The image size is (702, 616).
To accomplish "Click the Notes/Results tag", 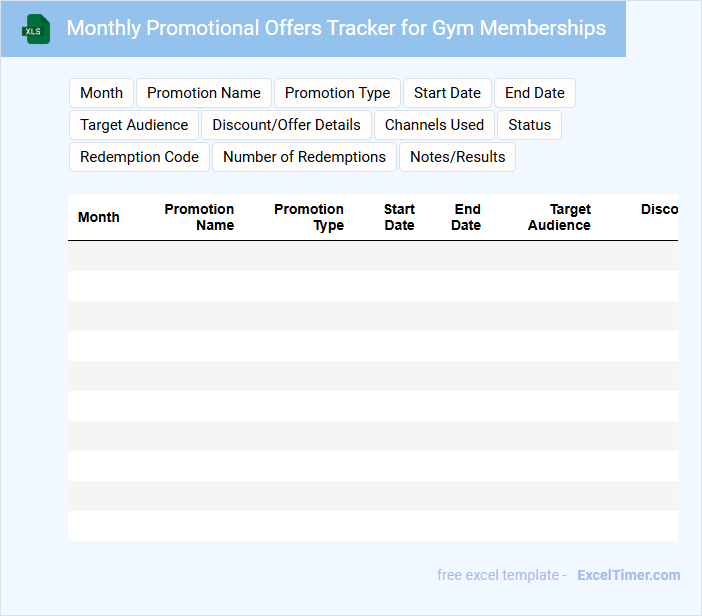I will [457, 157].
